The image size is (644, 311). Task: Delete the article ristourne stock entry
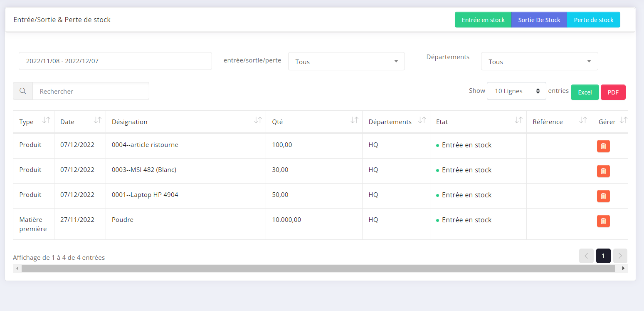pos(603,146)
